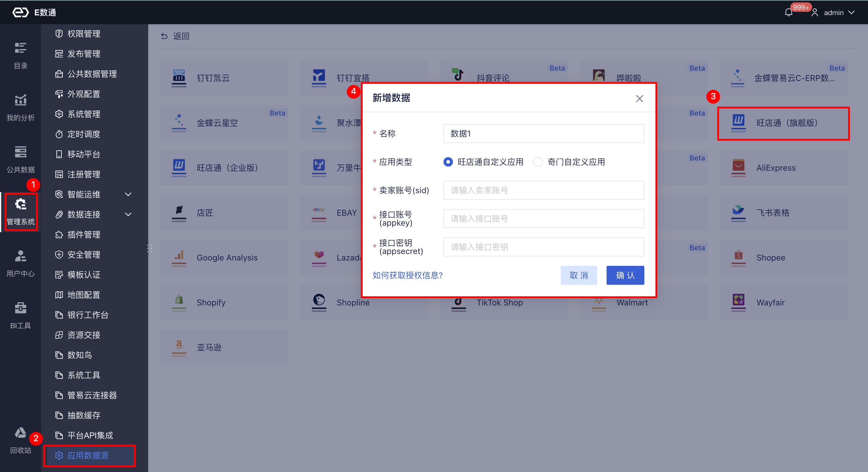Click the 确认 button

(625, 275)
